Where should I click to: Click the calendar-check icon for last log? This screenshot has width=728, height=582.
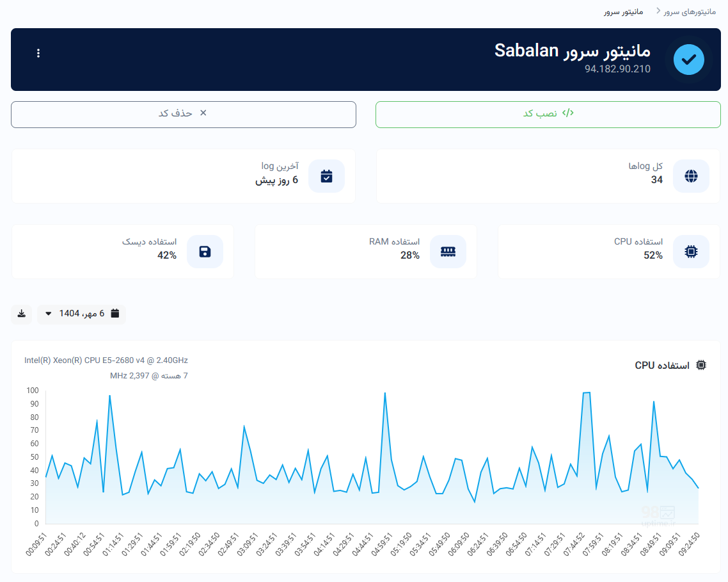coord(326,176)
